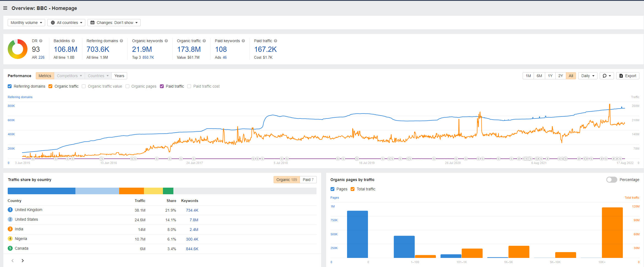
Task: Click the help icon beside Organic keywords
Action: (x=166, y=41)
